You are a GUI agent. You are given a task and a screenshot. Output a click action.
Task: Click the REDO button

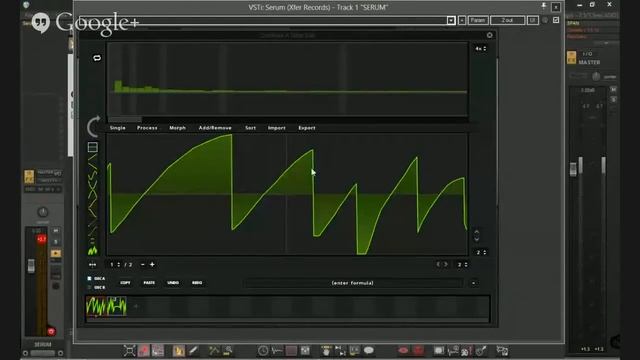[197, 282]
